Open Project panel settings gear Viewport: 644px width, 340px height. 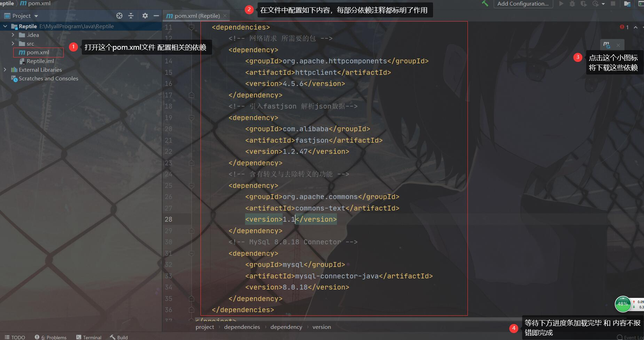pyautogui.click(x=145, y=16)
